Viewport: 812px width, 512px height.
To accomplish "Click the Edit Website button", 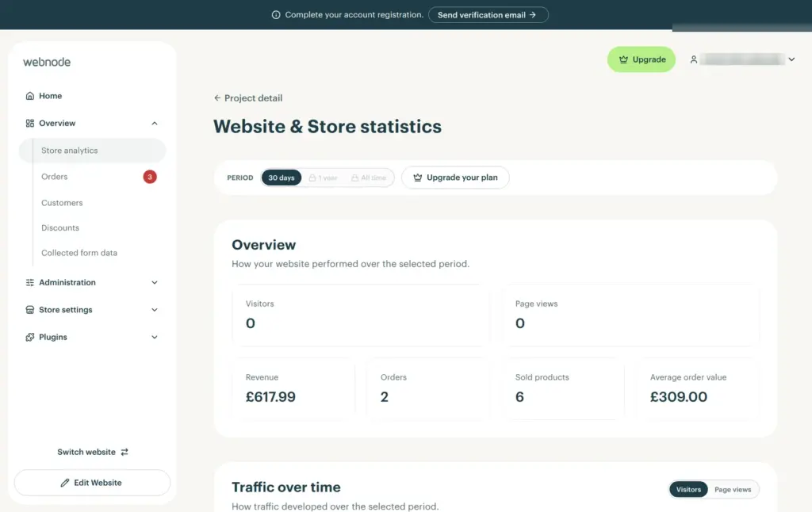I will point(92,483).
